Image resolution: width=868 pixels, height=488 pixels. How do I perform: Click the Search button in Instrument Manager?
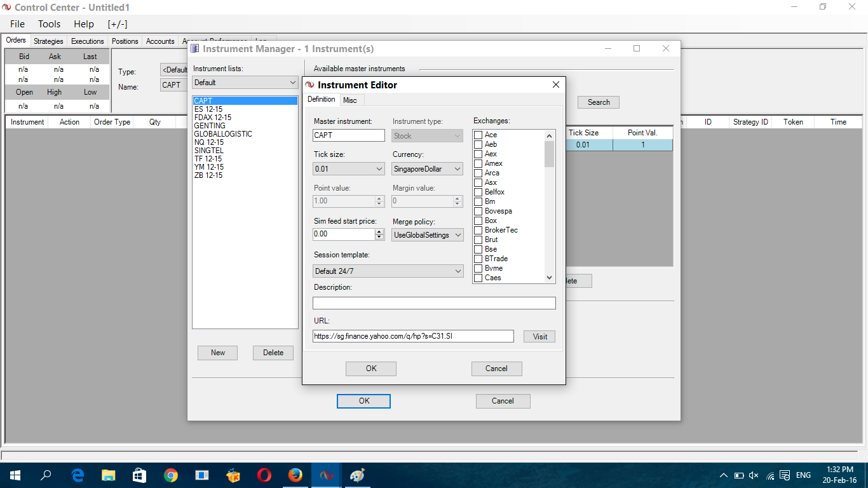pyautogui.click(x=599, y=102)
